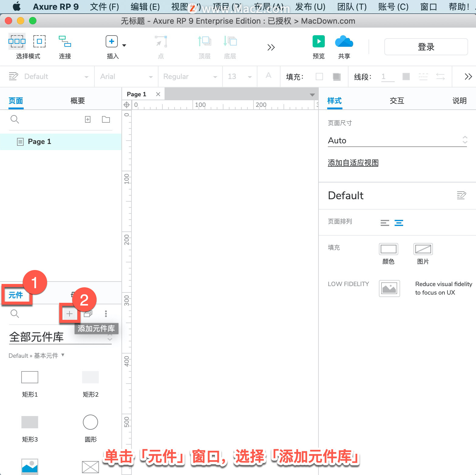This screenshot has height=475, width=476.
Task: Click the line color swatch
Action: (406, 77)
